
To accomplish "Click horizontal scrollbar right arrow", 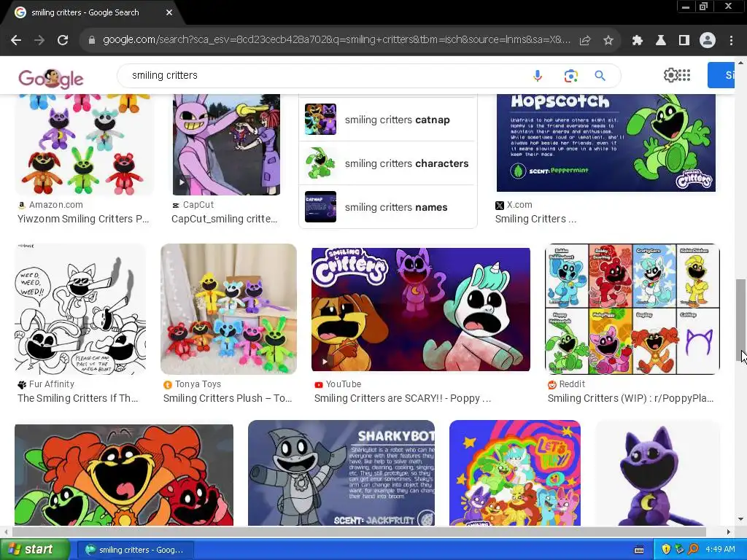I will click(x=729, y=532).
